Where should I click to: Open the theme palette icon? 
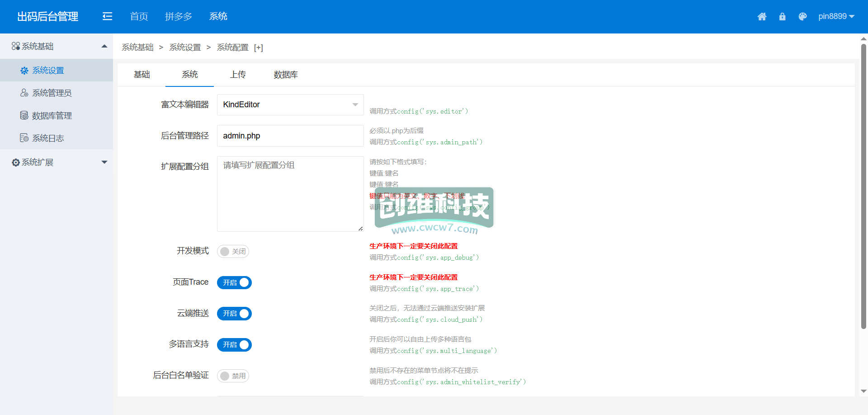(802, 17)
